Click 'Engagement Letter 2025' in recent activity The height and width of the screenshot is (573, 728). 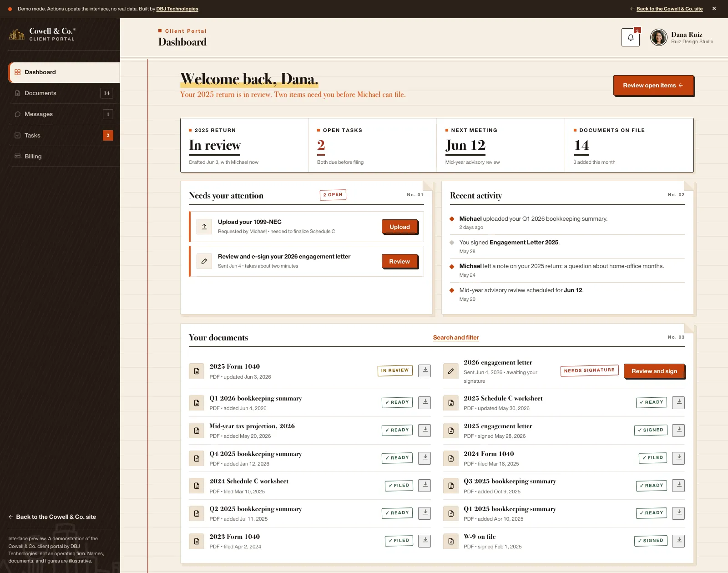click(x=524, y=243)
